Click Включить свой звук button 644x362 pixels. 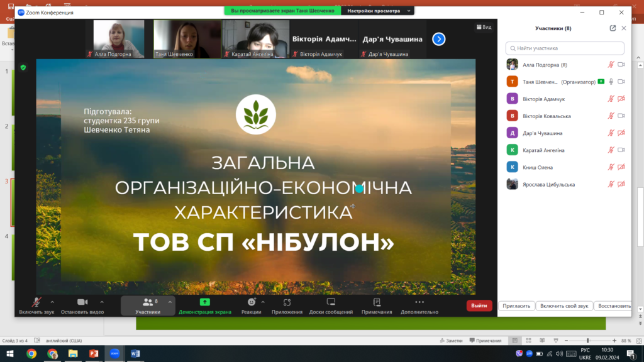[564, 306]
